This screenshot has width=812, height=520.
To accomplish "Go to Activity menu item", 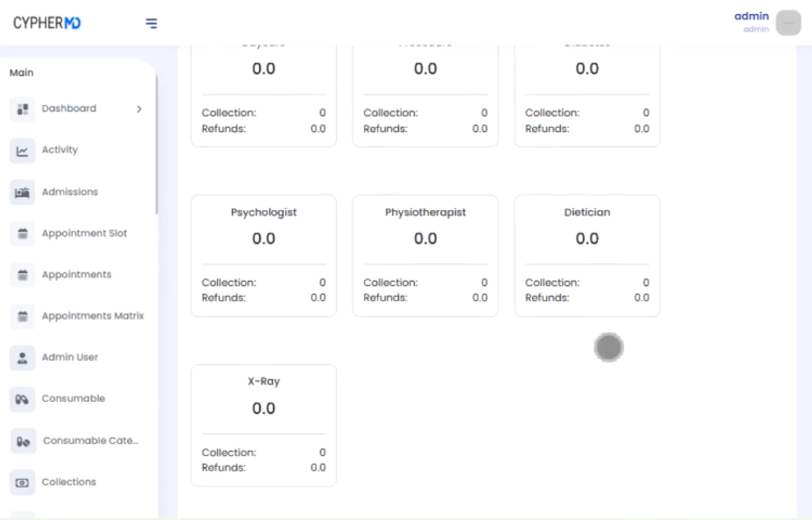I will tap(60, 150).
